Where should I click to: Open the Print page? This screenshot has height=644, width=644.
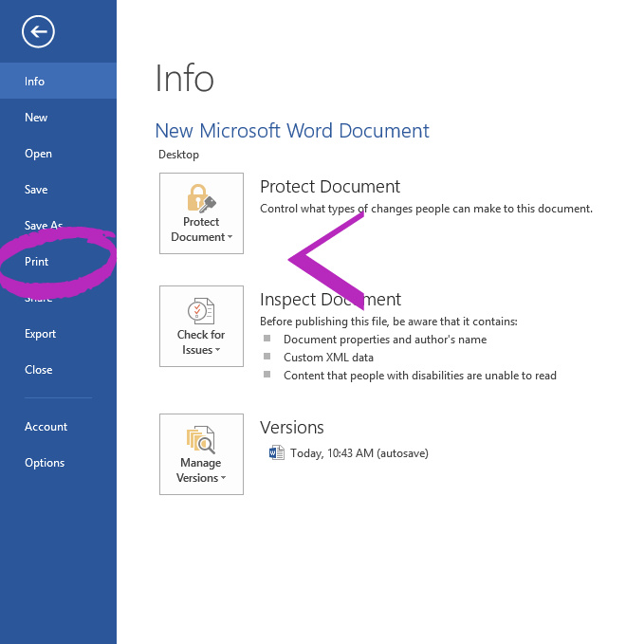(37, 262)
